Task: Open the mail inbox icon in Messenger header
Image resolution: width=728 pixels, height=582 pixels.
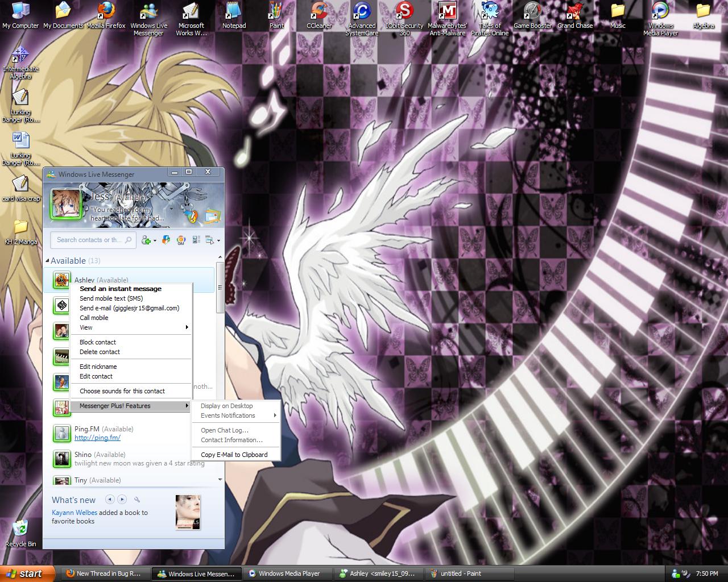Action: [212, 216]
